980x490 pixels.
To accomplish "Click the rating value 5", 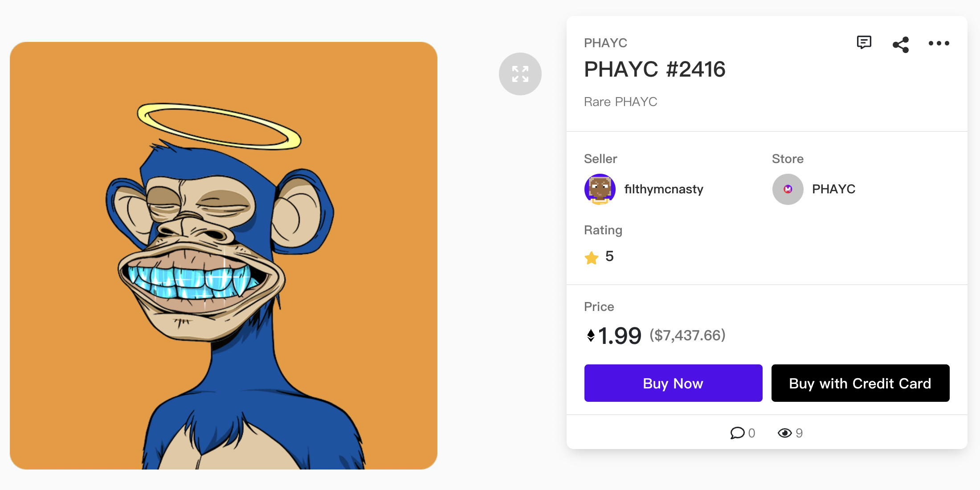I will click(x=609, y=257).
